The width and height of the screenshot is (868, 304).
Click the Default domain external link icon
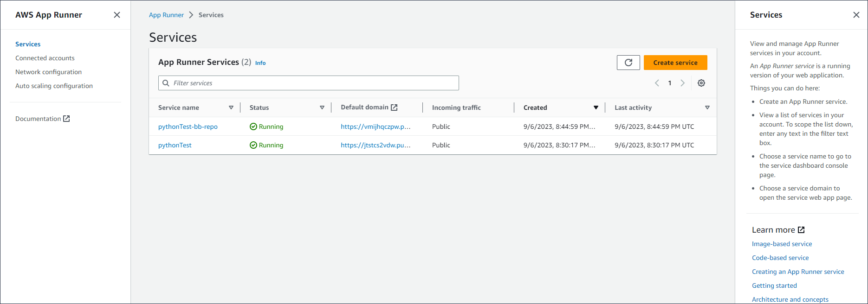point(394,108)
